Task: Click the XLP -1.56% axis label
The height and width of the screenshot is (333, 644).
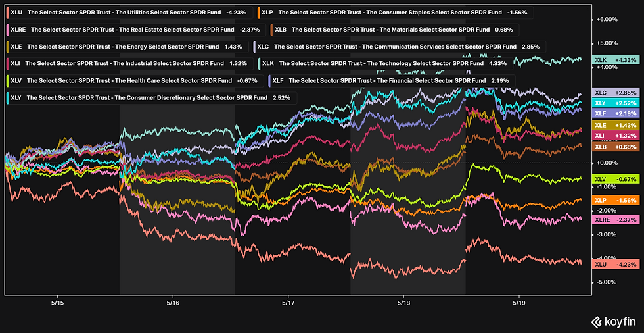Action: (x=616, y=200)
